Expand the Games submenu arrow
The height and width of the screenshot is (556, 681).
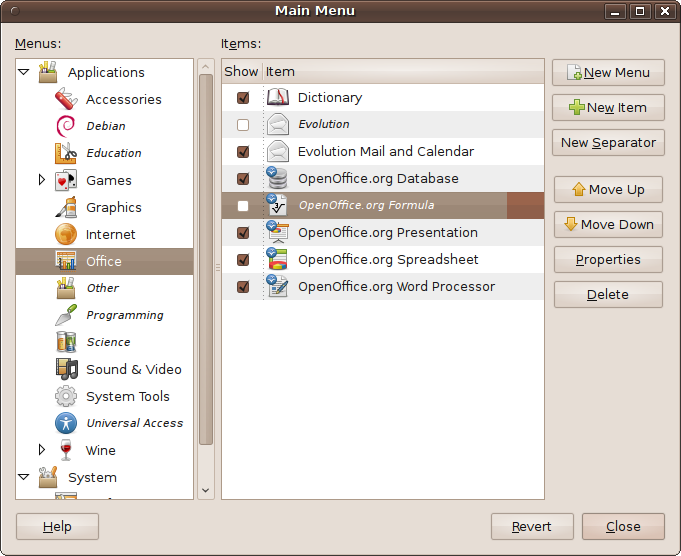pyautogui.click(x=42, y=180)
